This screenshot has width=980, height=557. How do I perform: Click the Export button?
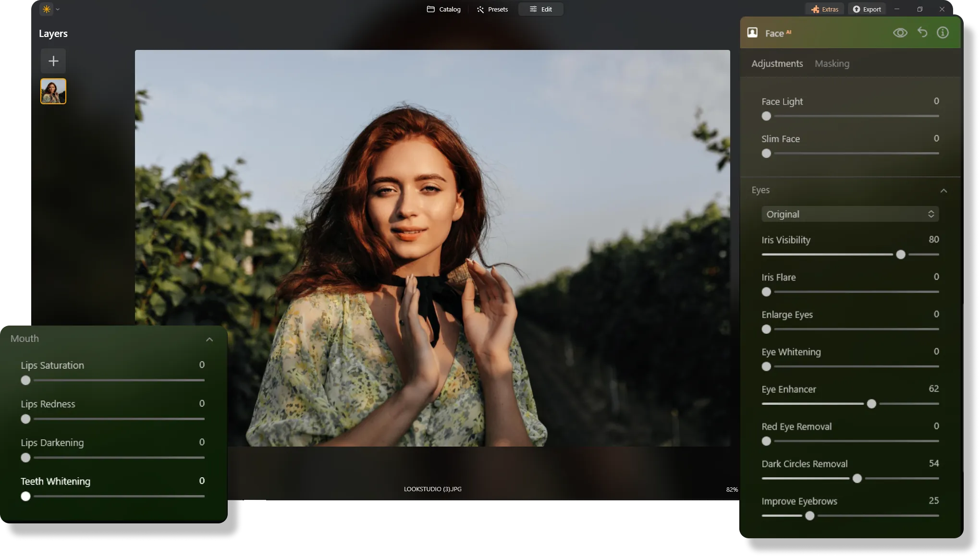pyautogui.click(x=867, y=9)
